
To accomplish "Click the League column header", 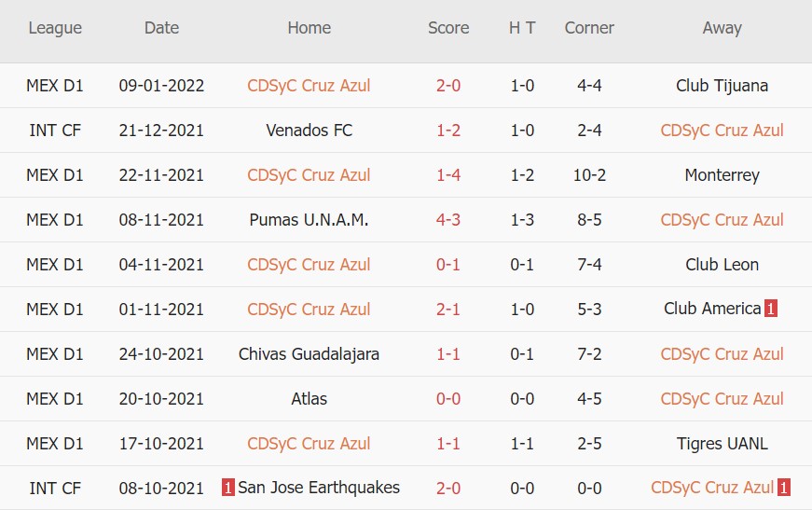I will [55, 28].
